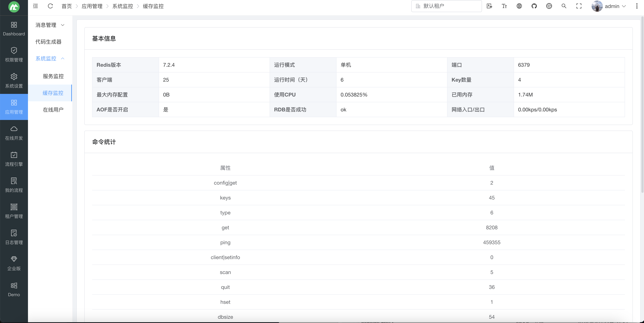Open Dashboard in the left navigation
Image resolution: width=644 pixels, height=323 pixels.
(x=14, y=28)
